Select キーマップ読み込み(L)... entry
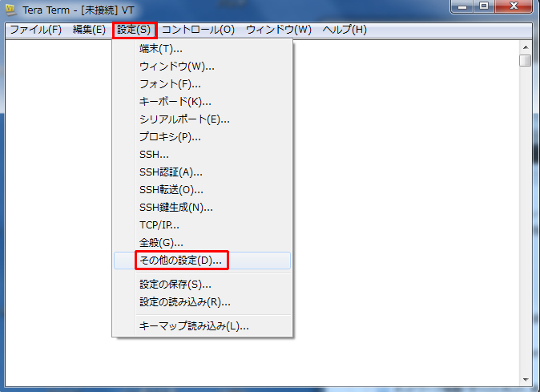The width and height of the screenshot is (540, 392). pos(193,325)
